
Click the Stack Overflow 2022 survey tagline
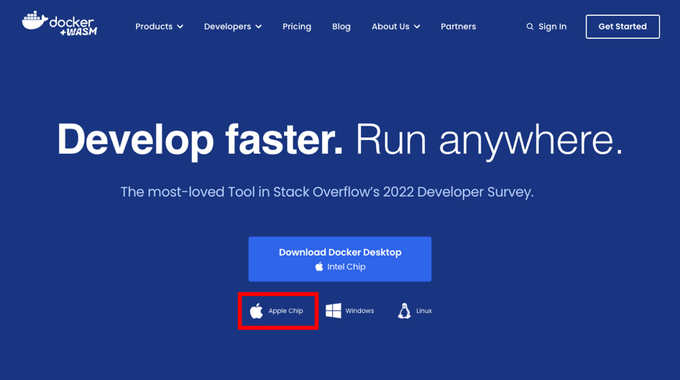327,192
